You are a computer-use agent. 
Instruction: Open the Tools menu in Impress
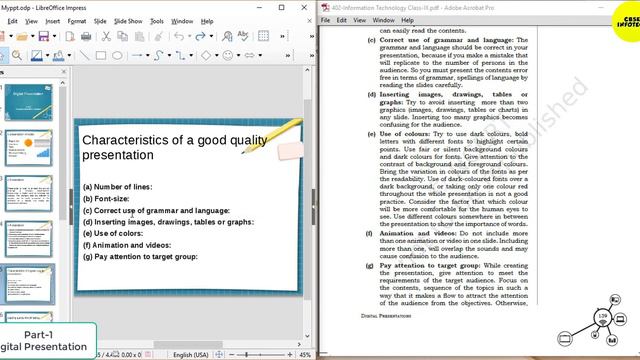[x=157, y=21]
